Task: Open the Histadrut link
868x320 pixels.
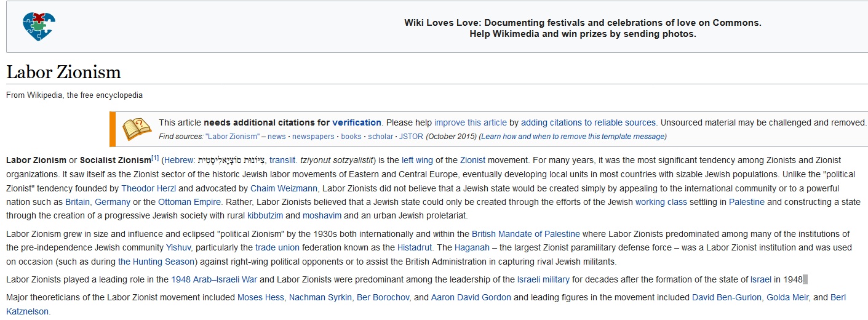Action: point(415,247)
